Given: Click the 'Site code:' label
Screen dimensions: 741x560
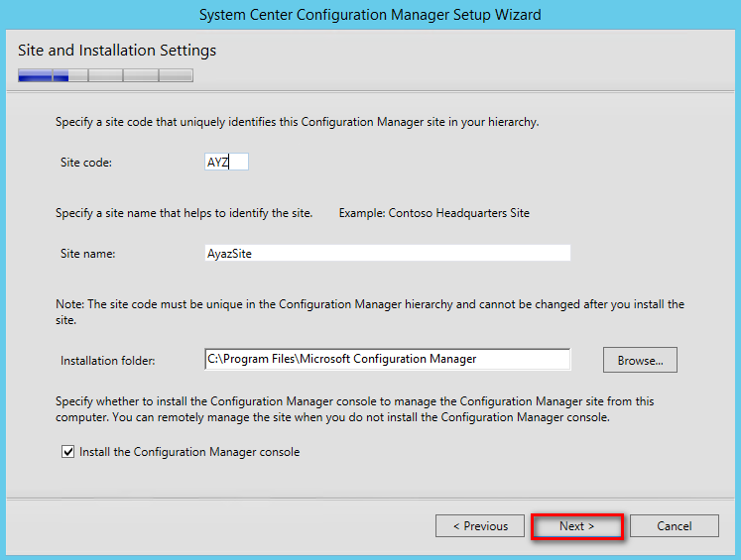Looking at the screenshot, I should tap(86, 163).
